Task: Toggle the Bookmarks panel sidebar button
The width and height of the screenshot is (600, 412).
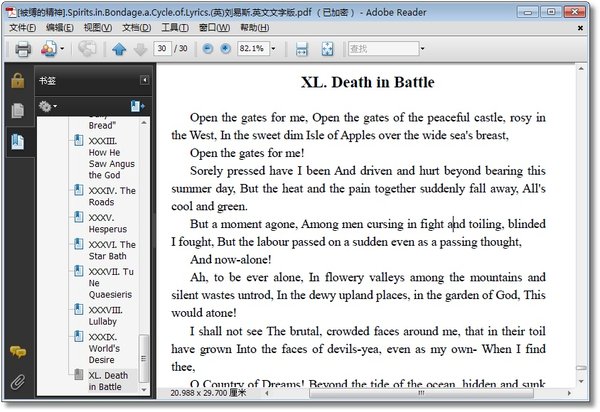Action: 18,142
